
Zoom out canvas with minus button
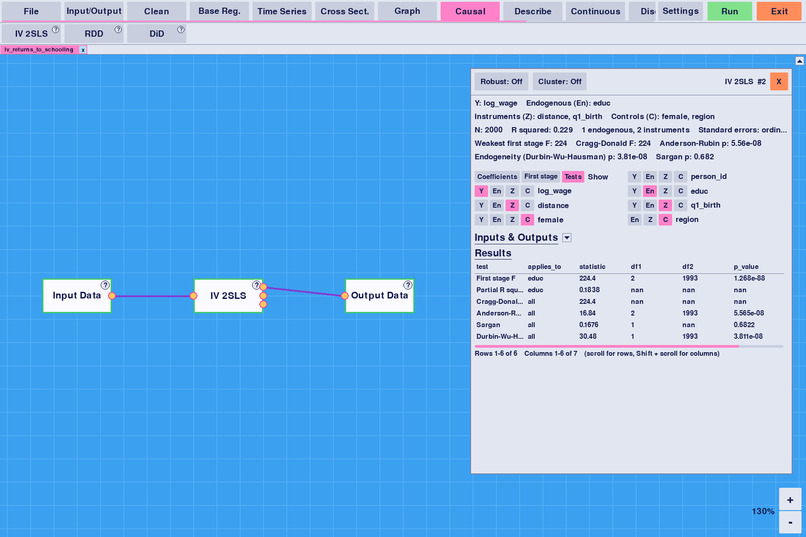point(790,523)
